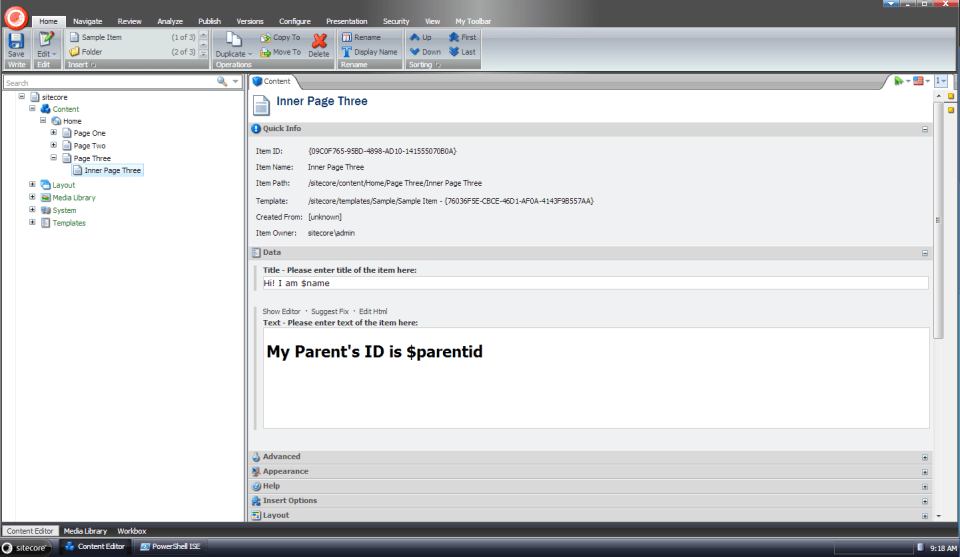Move item Up in sorting
The image size is (960, 557).
pyautogui.click(x=421, y=37)
